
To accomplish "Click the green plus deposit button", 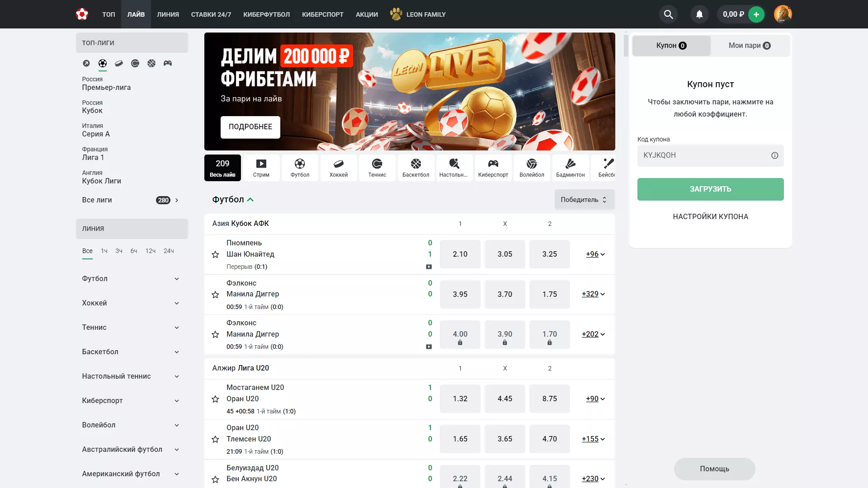I will [x=756, y=14].
